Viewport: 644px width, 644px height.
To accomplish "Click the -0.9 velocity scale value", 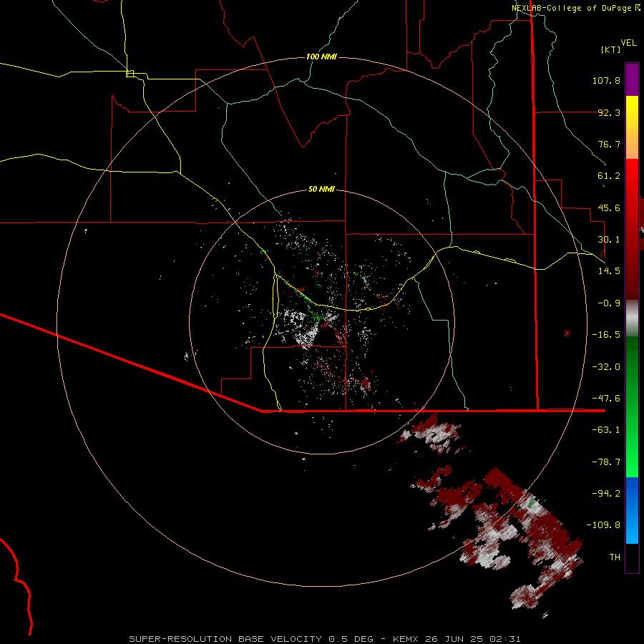I will 609,303.
